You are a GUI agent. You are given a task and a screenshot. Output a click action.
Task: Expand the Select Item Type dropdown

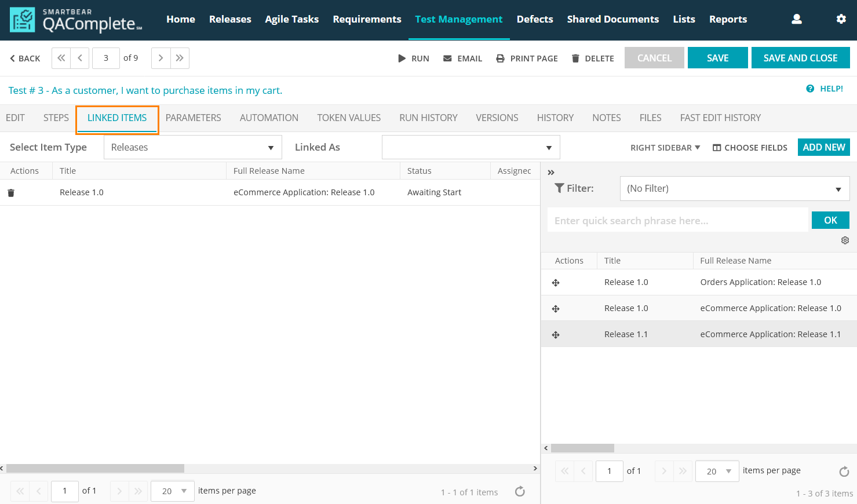pyautogui.click(x=192, y=147)
